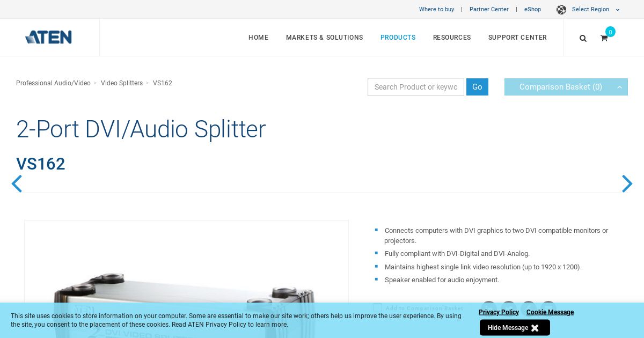The height and width of the screenshot is (338, 644).
Task: Click the globe region icon
Action: tap(561, 10)
